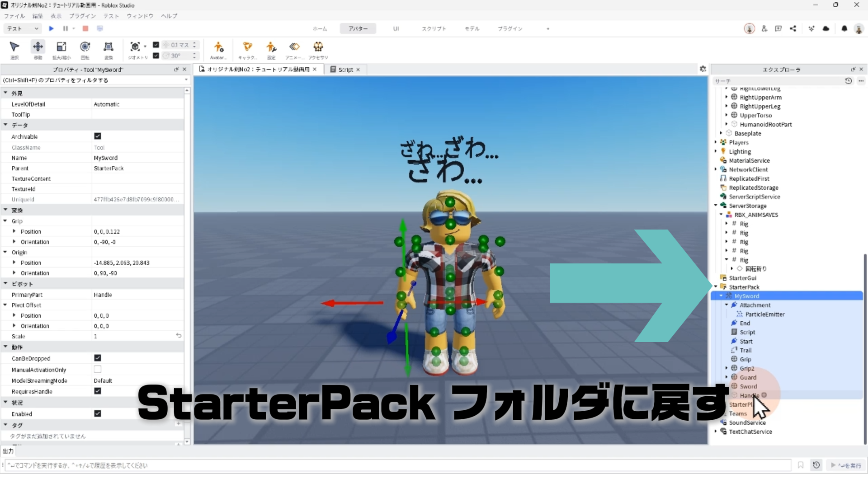Open the Accessory fitting tool

pos(318,47)
